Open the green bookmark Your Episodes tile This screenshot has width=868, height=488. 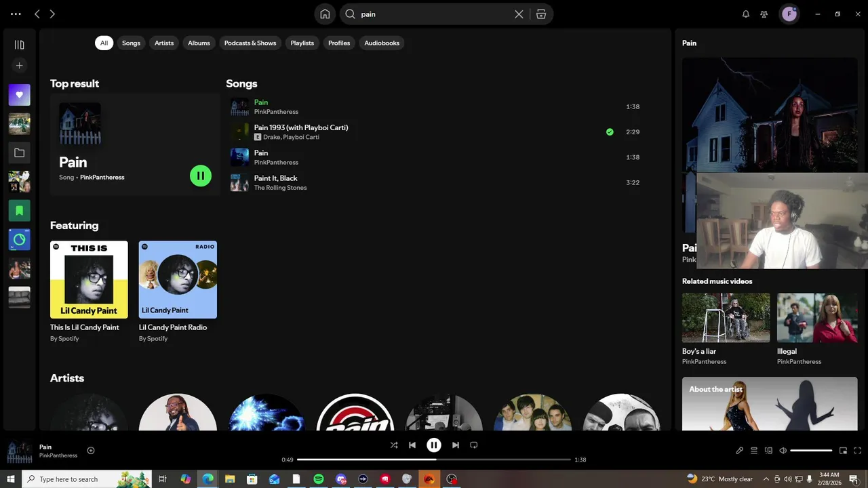(x=19, y=211)
